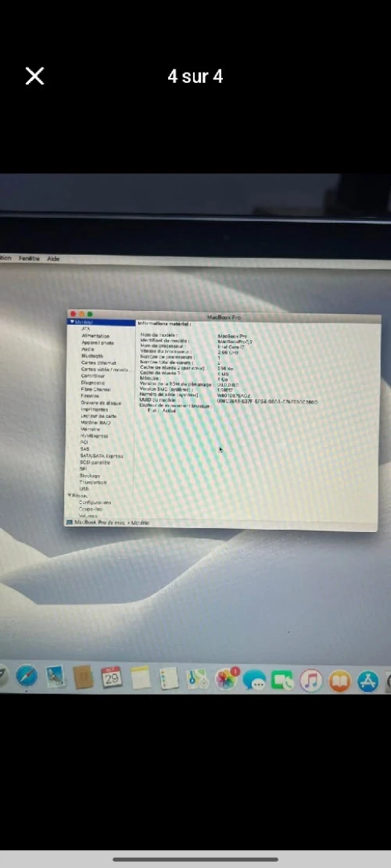Click the "Identifiant du modèle" label
391x868 pixels.
[164, 341]
